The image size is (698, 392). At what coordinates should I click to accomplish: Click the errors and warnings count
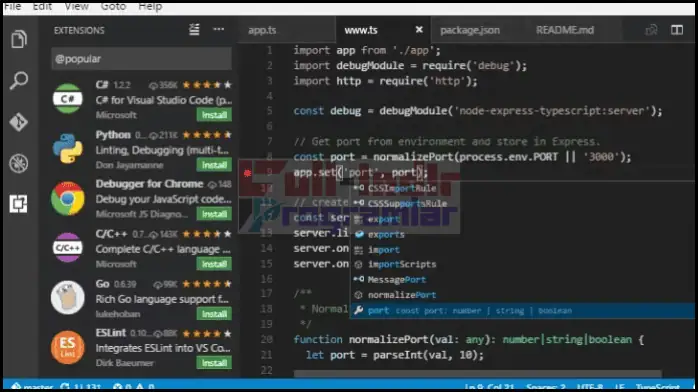point(134,387)
